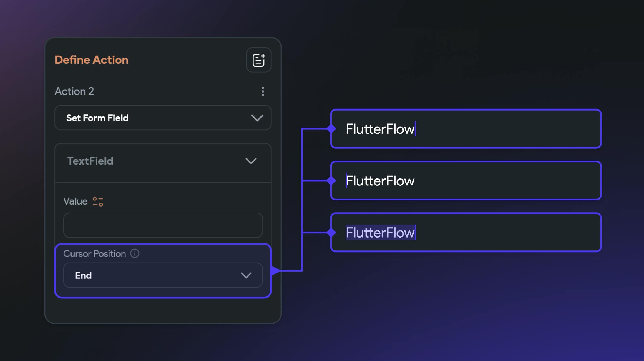Click FlutterFlow field with cursor at start
The image size is (644, 361).
[x=466, y=180]
